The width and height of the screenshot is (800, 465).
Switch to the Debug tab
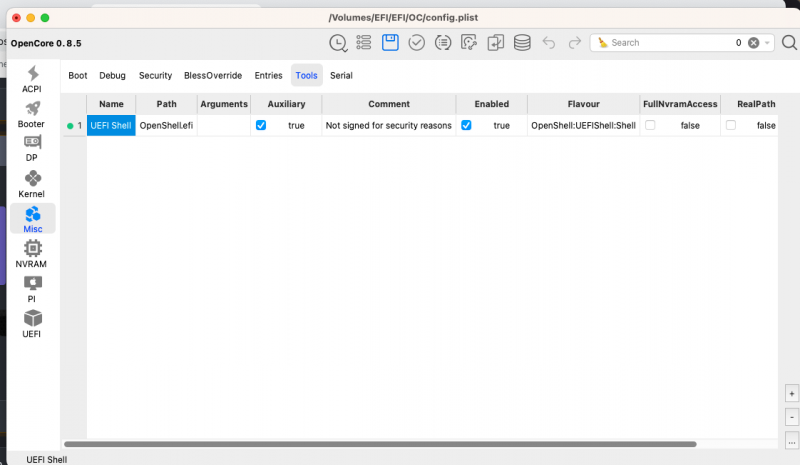pyautogui.click(x=112, y=76)
